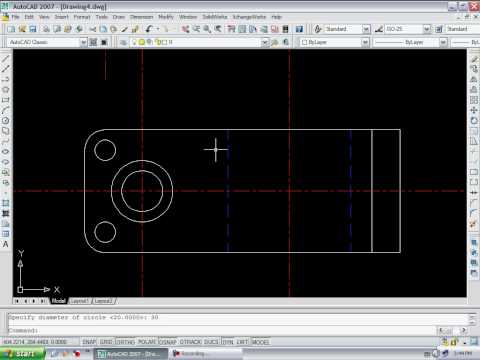Click in the Command line input
The image size is (480, 360).
(x=222, y=330)
